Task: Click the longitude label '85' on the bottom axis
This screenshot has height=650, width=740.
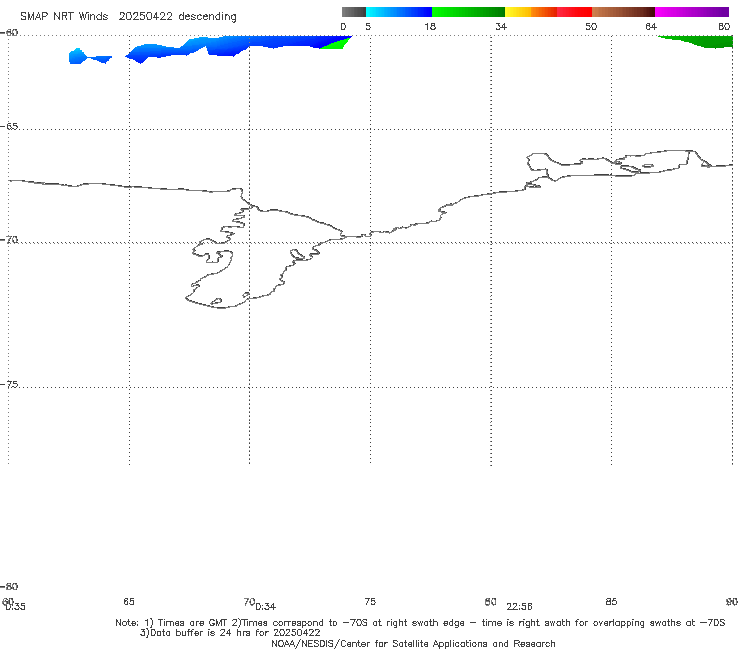Action: coord(611,601)
